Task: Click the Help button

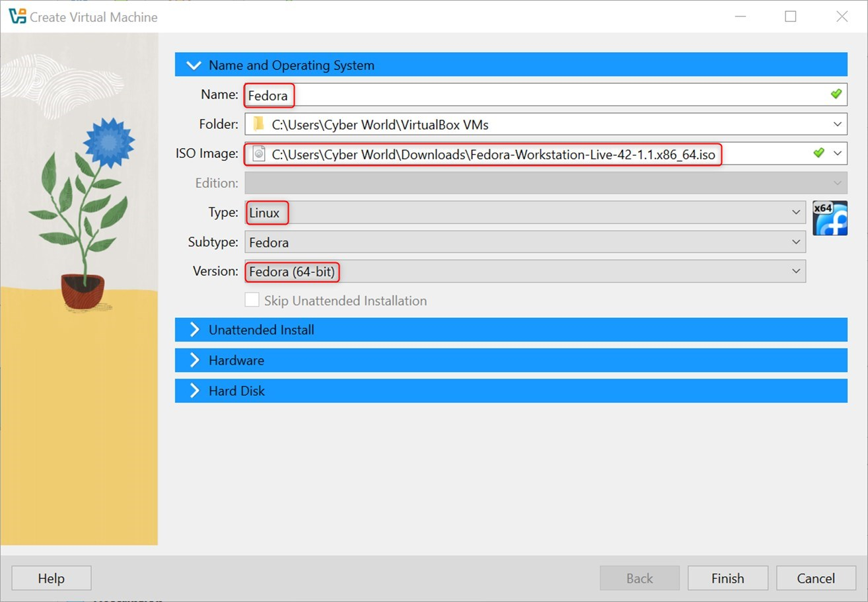Action: click(x=51, y=578)
